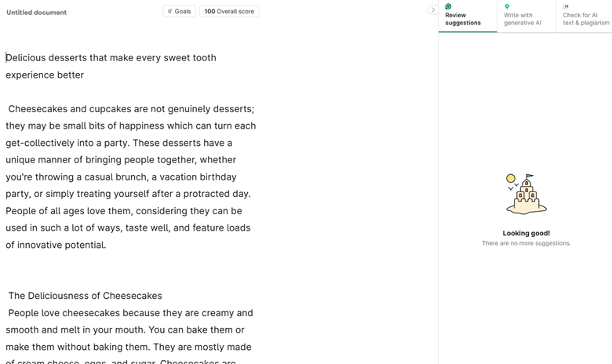Click the 100 Overall score button

tap(229, 12)
